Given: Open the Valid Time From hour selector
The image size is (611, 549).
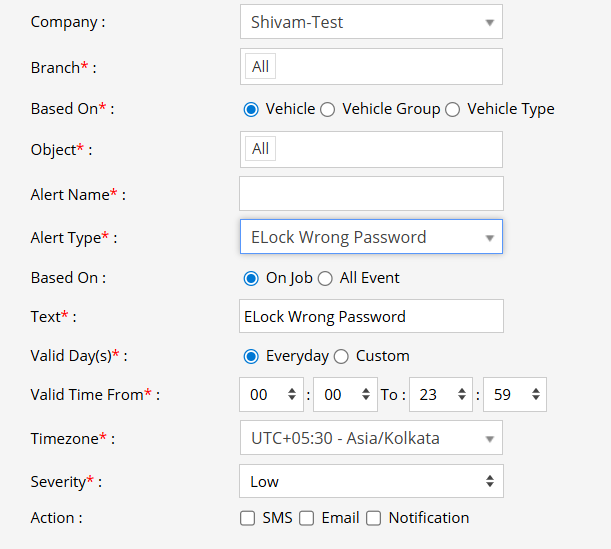Looking at the screenshot, I should (271, 395).
